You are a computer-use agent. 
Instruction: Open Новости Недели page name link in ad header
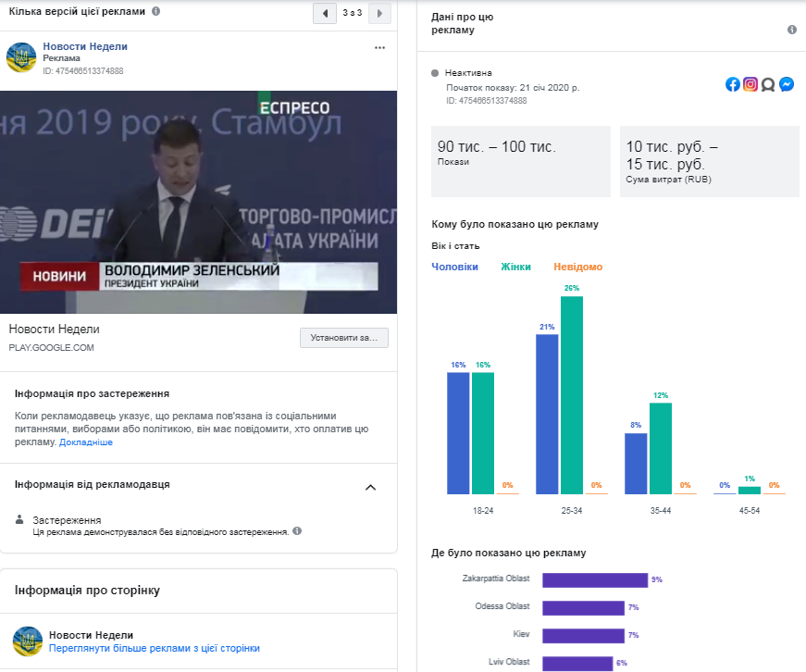(x=85, y=46)
